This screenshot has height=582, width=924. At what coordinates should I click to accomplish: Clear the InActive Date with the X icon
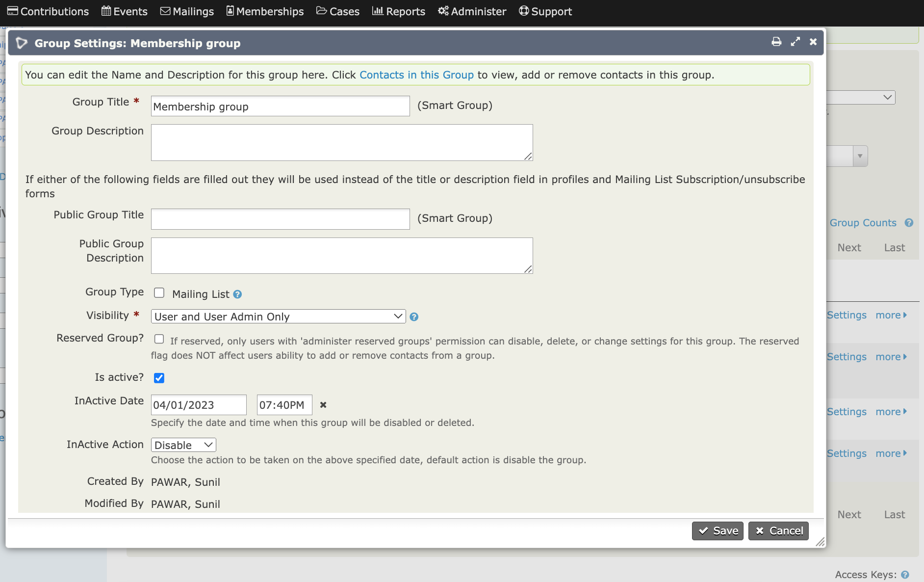(x=323, y=405)
